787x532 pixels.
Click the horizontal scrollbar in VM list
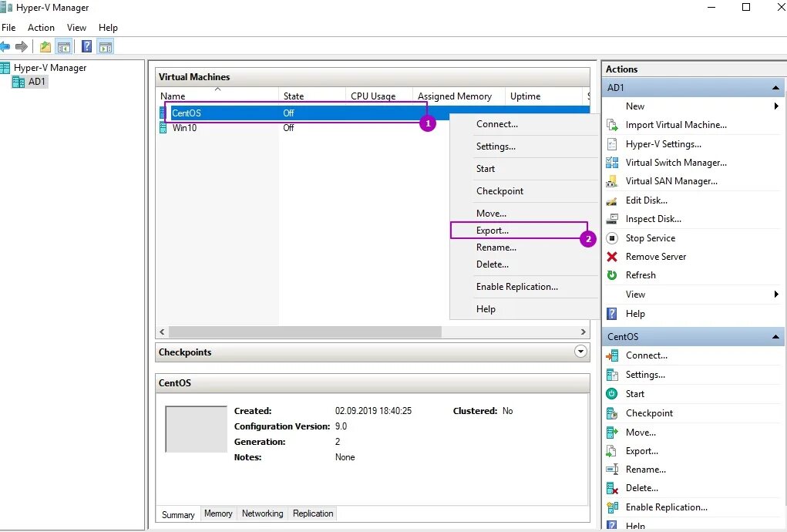click(305, 332)
